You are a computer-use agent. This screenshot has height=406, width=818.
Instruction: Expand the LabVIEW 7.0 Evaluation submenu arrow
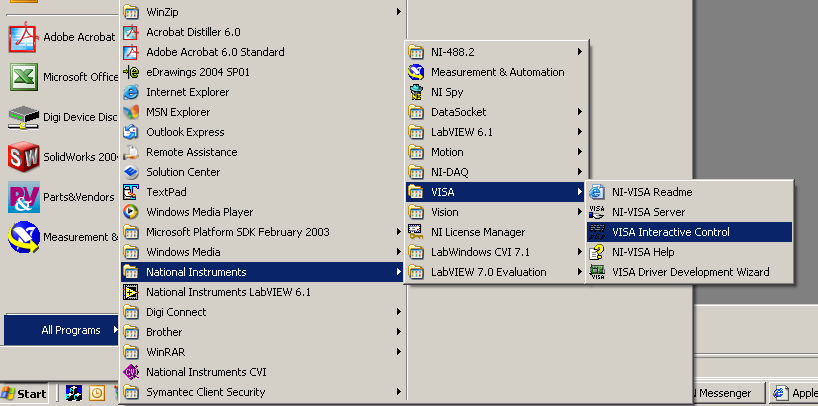coord(580,272)
